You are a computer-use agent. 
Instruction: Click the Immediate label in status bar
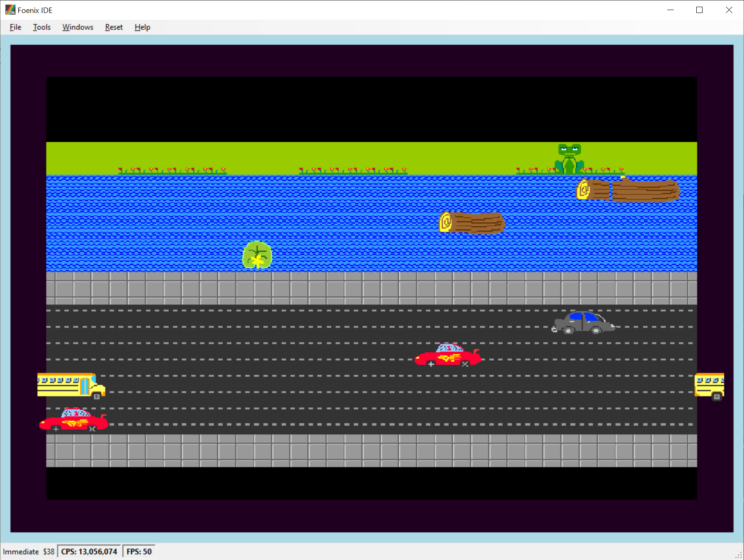[21, 552]
